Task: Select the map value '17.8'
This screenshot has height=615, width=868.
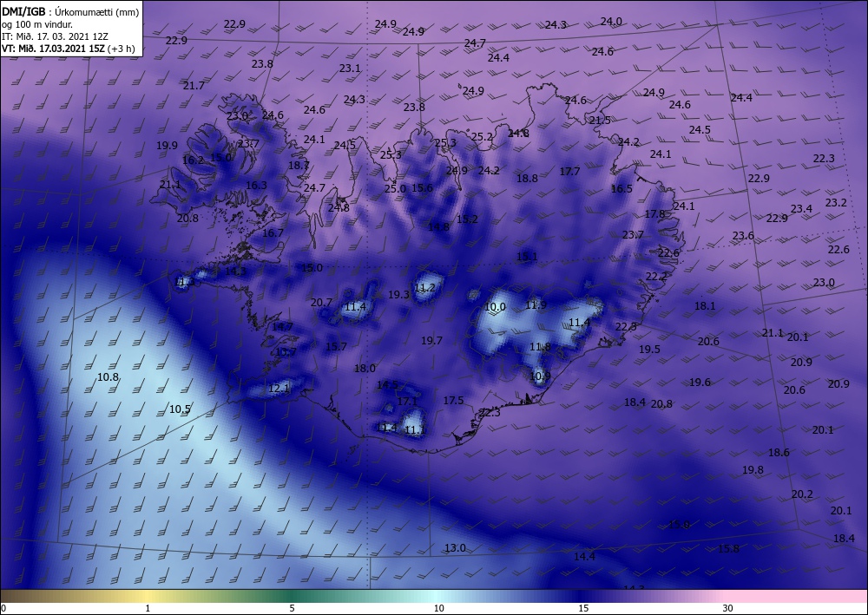Action: click(x=654, y=213)
